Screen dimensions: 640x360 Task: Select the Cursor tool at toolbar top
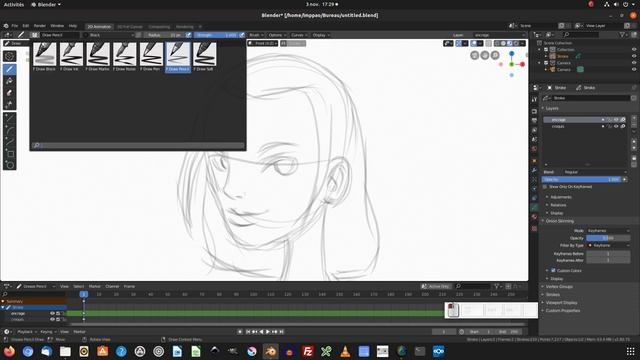pyautogui.click(x=9, y=56)
